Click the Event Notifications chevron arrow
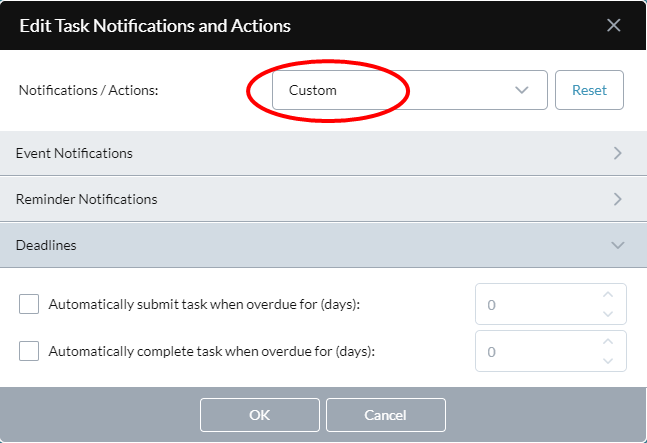 (x=618, y=153)
